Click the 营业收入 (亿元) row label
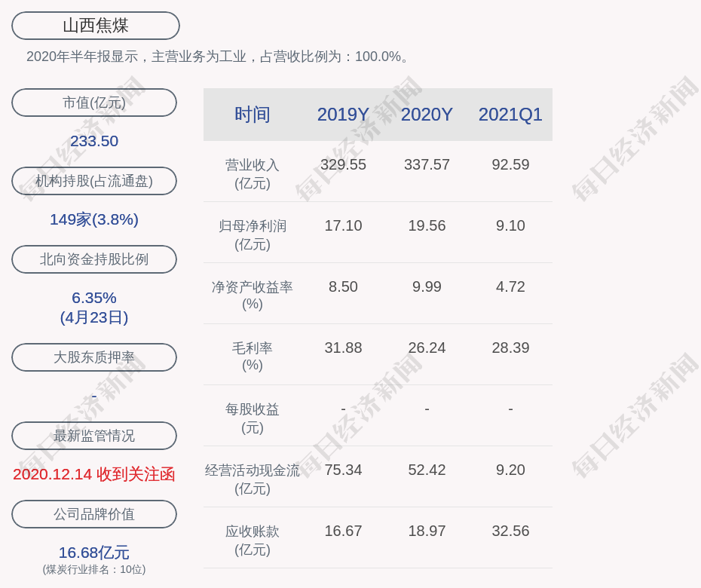 click(x=253, y=174)
